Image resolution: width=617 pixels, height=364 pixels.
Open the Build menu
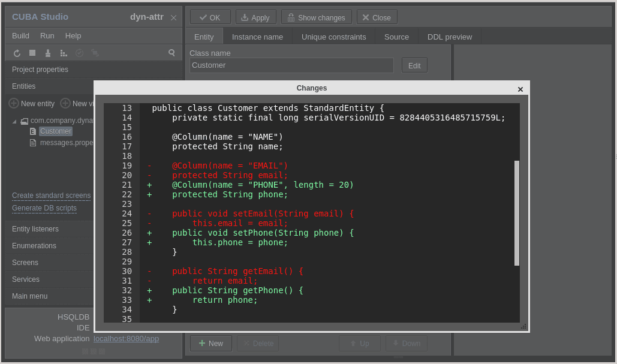[x=20, y=36]
